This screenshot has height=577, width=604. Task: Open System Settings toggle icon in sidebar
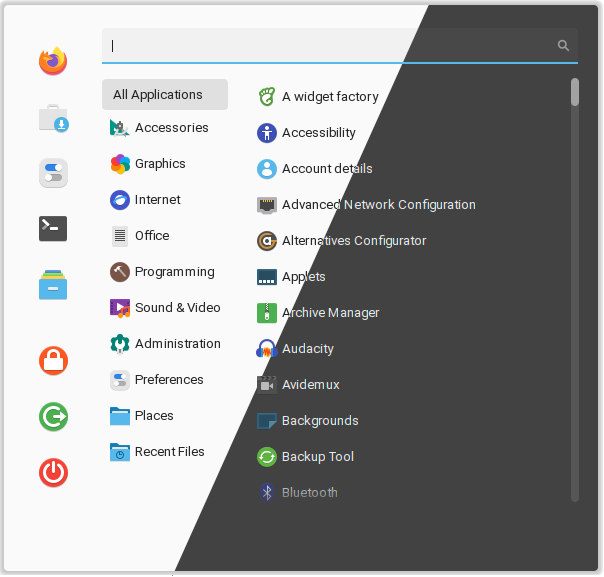(x=54, y=173)
